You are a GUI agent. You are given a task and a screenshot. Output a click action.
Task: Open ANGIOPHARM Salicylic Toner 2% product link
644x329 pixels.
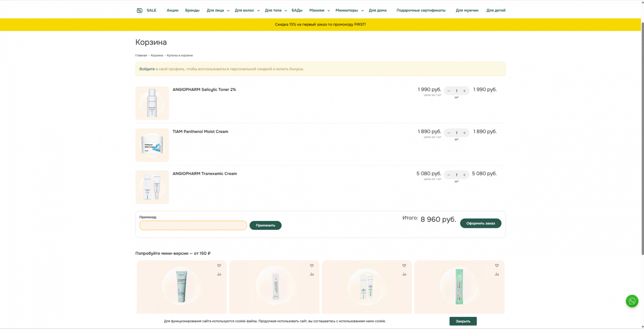204,90
